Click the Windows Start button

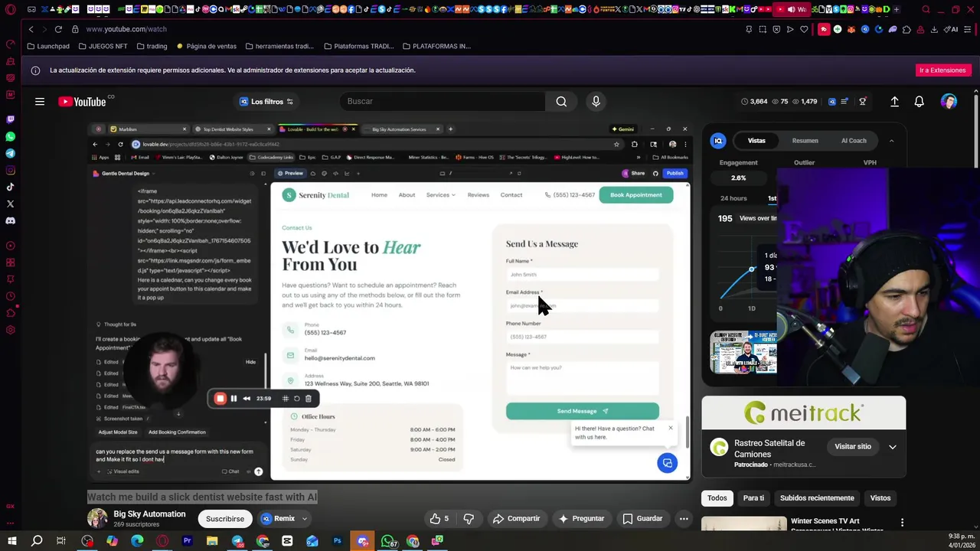tap(12, 541)
